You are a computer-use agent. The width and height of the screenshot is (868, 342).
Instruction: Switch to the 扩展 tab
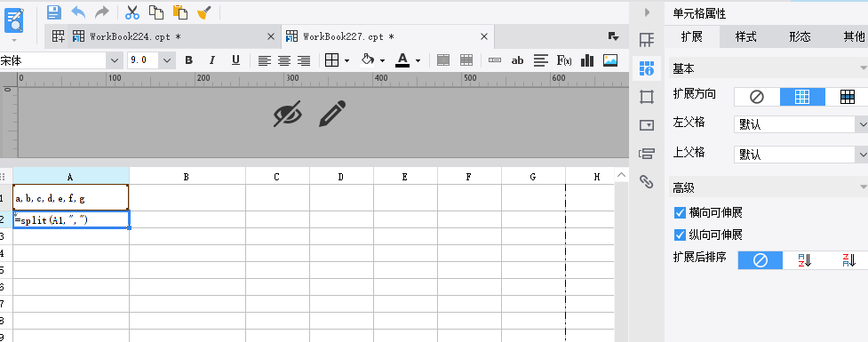tap(692, 37)
